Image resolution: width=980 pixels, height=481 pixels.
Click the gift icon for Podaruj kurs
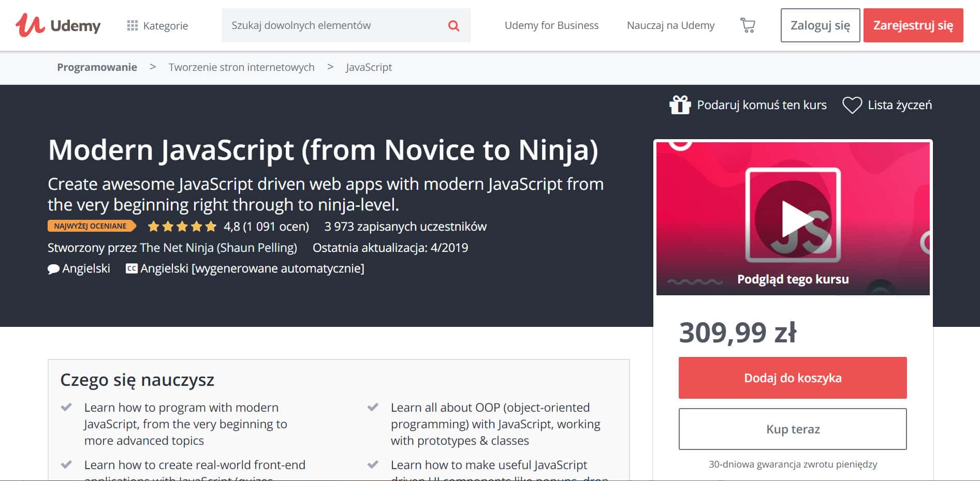(680, 105)
